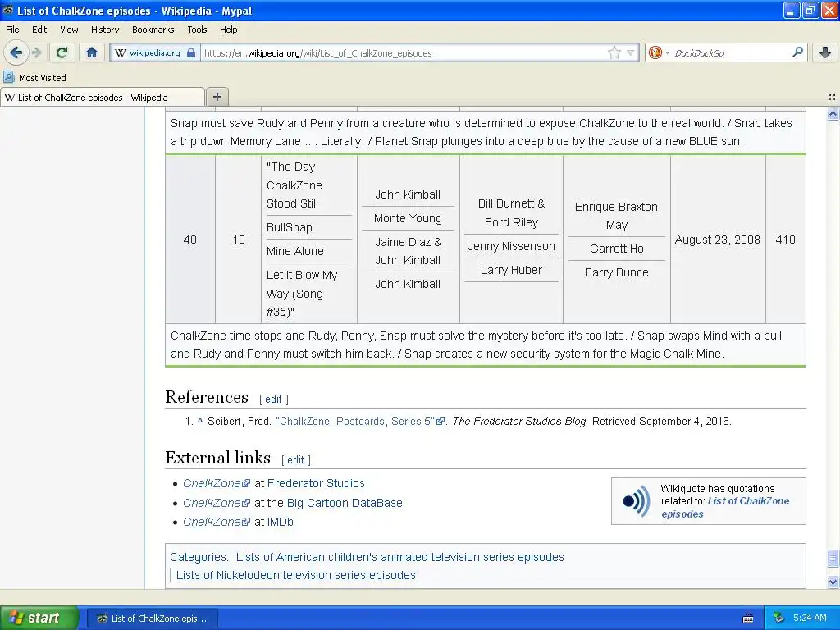Open the Edit menu
The height and width of the screenshot is (630, 840).
point(39,30)
